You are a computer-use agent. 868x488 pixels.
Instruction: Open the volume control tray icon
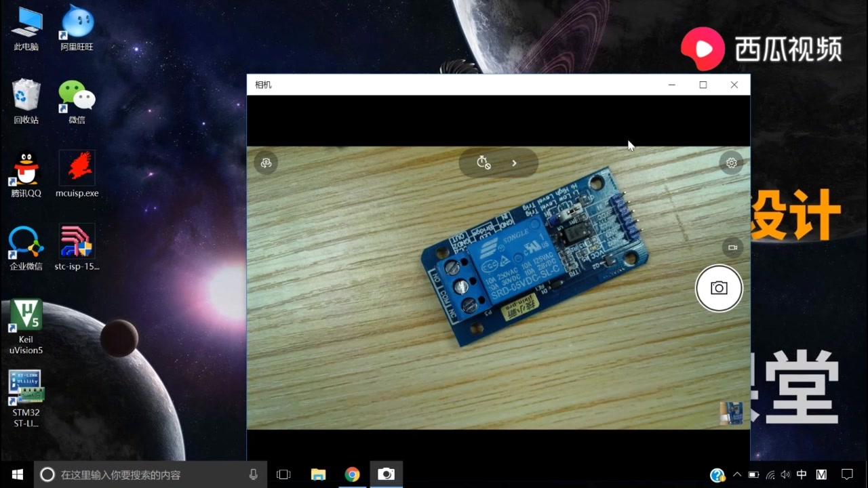tap(786, 474)
